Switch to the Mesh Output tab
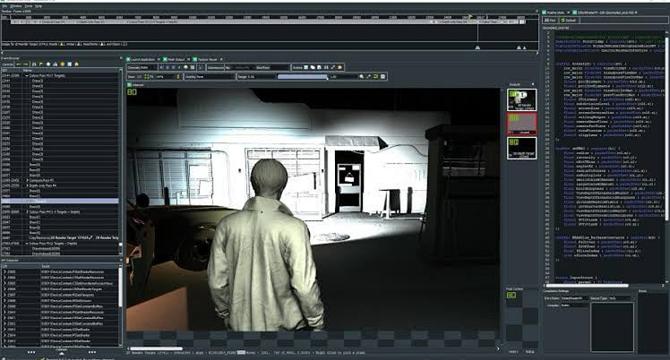This screenshot has height=360, width=670. click(x=176, y=59)
